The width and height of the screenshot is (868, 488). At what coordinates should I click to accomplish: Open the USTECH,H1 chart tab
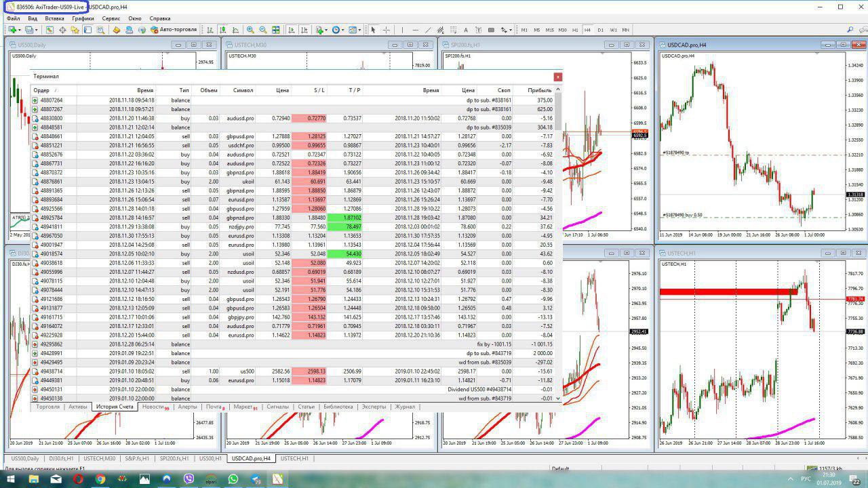pos(294,458)
